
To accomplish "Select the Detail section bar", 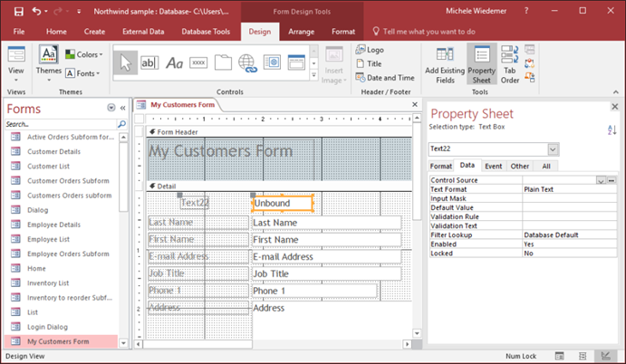I will coord(279,187).
